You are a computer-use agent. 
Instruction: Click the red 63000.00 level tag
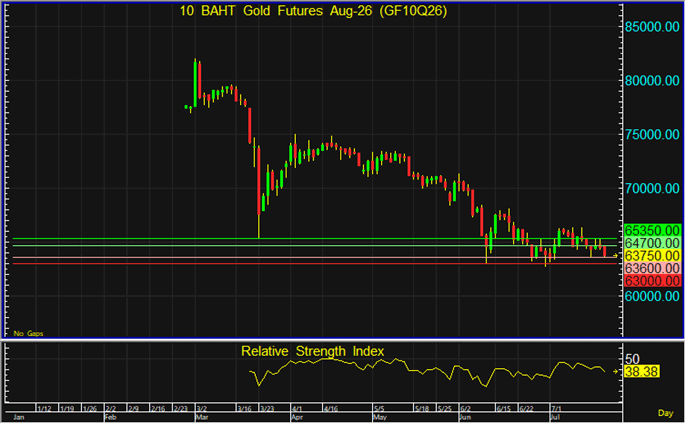pos(652,281)
